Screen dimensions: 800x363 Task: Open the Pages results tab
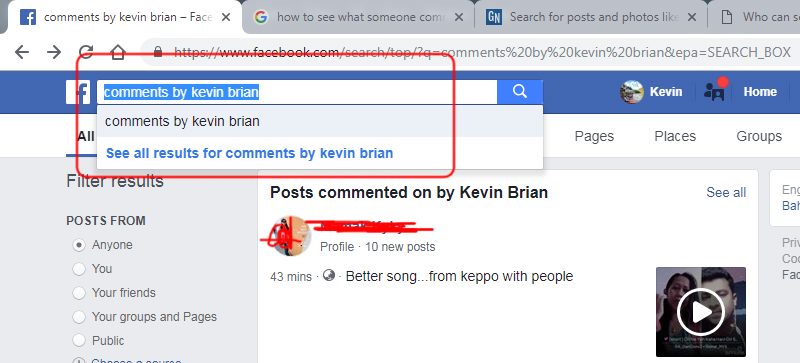594,136
